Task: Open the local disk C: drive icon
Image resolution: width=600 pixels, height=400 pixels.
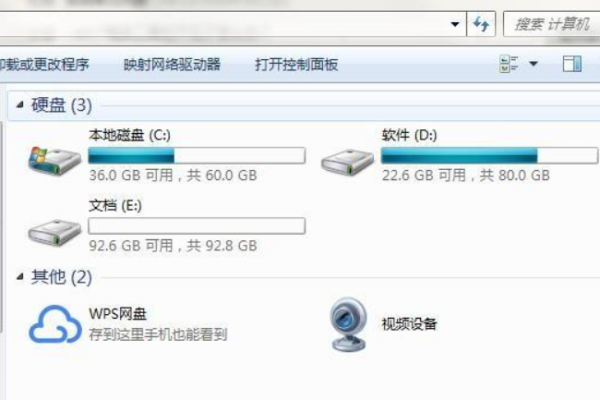Action: (55, 161)
